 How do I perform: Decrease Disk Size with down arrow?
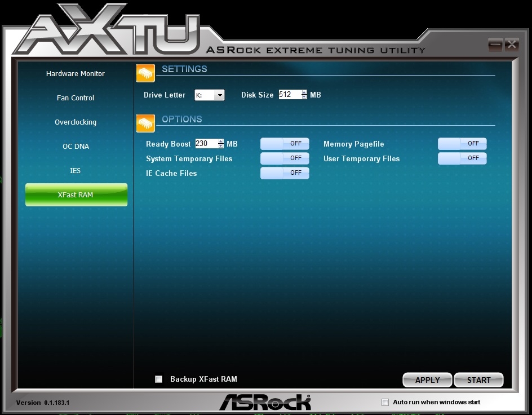304,97
